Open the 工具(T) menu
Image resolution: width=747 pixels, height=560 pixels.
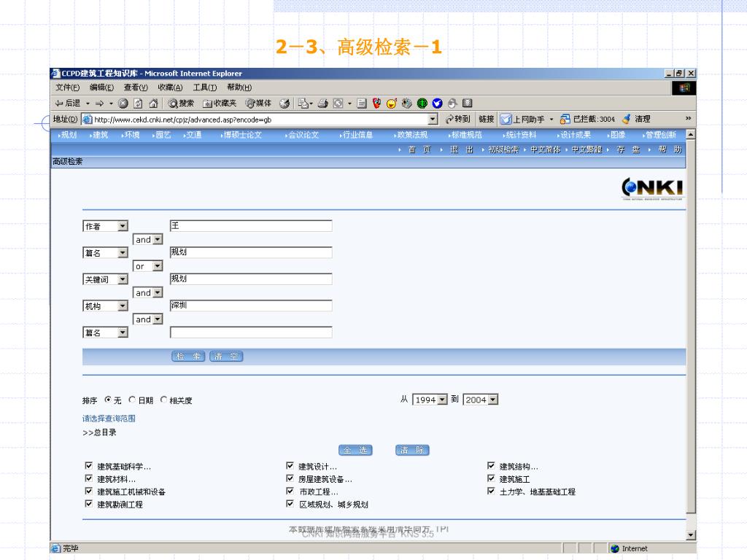tap(205, 87)
